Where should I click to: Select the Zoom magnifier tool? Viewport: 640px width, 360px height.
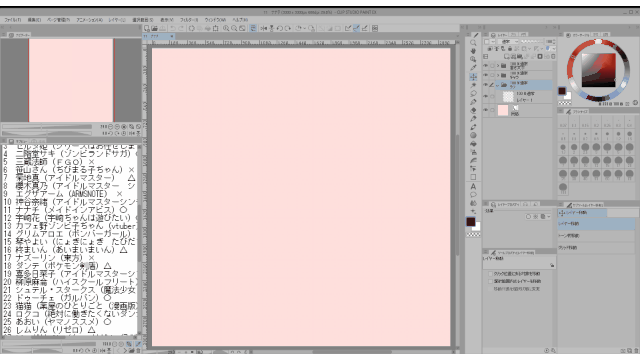tap(473, 43)
